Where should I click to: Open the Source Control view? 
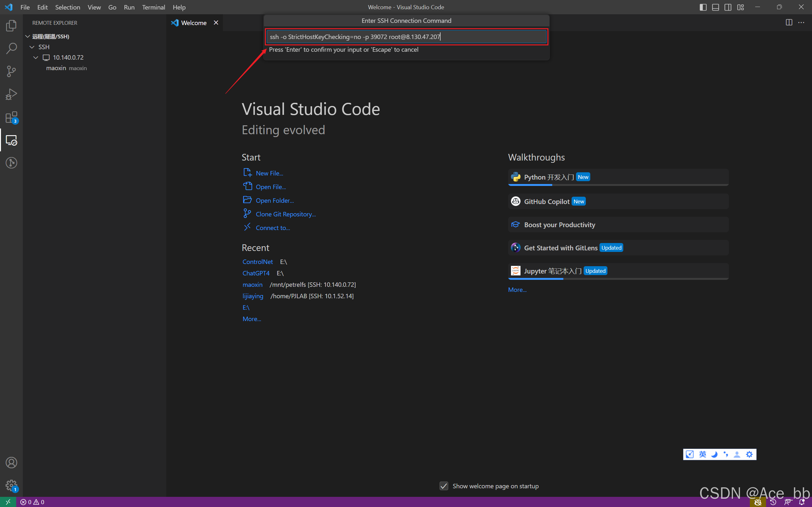pyautogui.click(x=11, y=71)
